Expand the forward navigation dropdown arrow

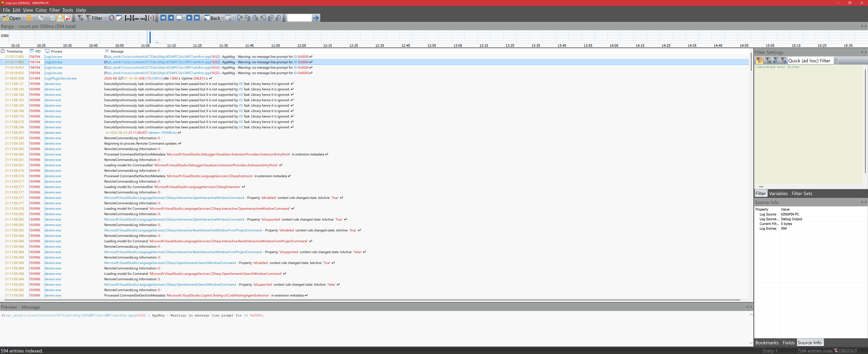coord(234,18)
